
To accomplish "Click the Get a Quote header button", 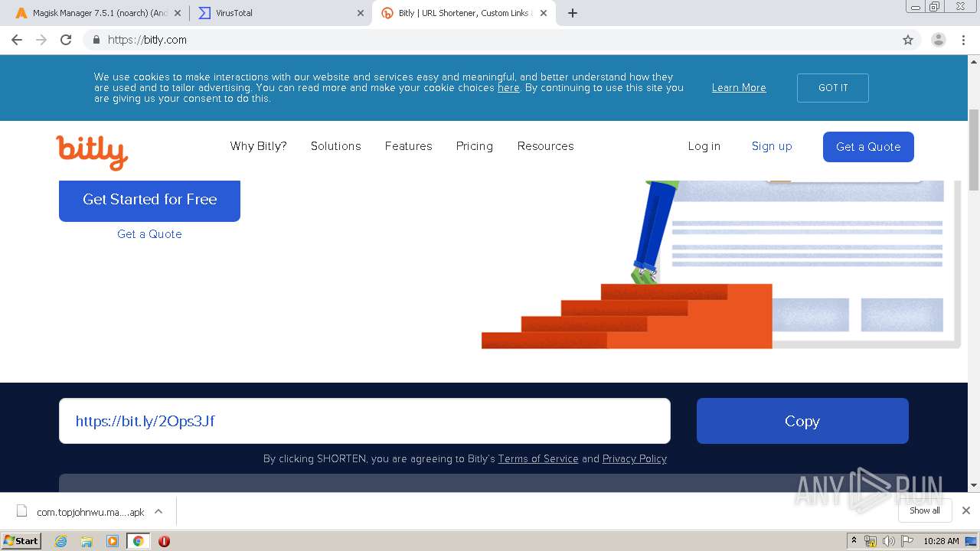I will click(868, 147).
